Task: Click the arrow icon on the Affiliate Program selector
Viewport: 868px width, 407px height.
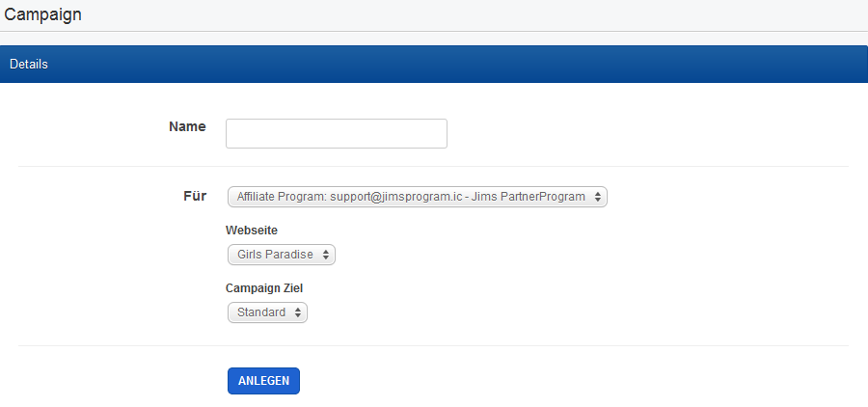Action: point(599,197)
